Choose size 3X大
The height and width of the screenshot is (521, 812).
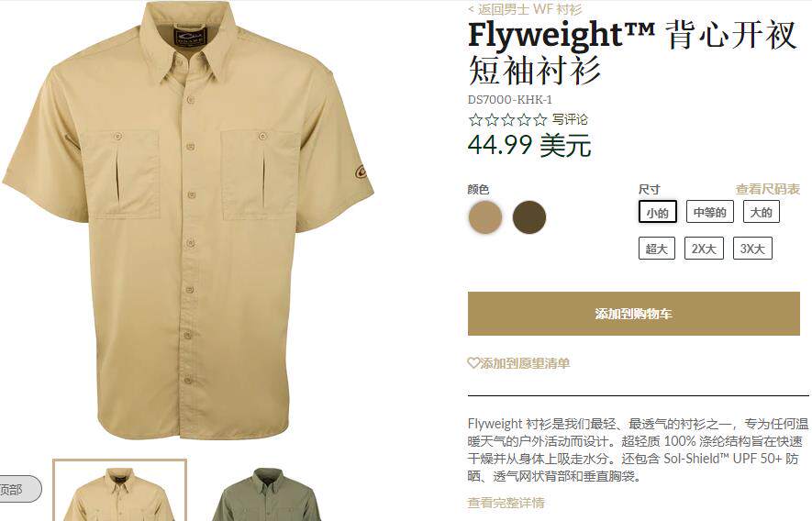point(752,249)
